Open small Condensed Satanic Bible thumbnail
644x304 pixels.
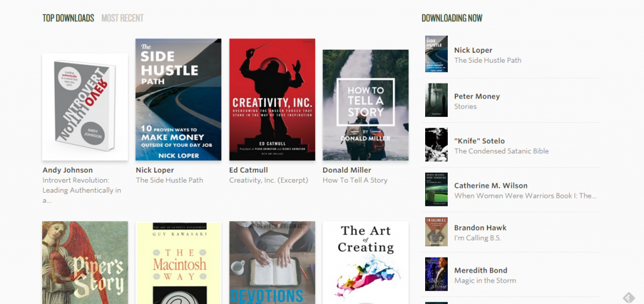(436, 144)
